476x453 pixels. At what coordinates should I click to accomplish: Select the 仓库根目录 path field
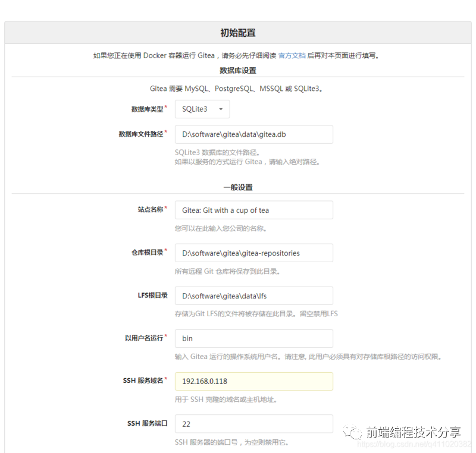point(254,253)
